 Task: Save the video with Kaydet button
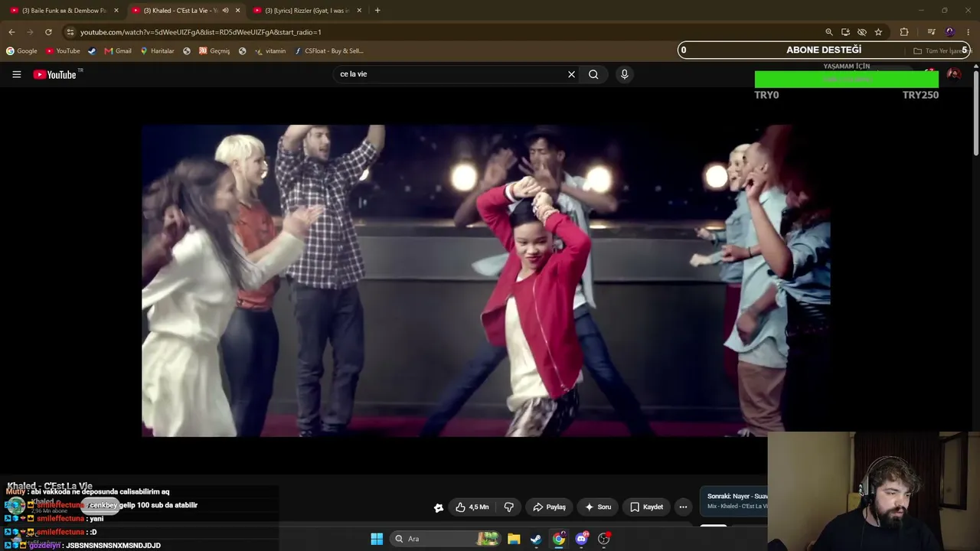click(x=647, y=507)
